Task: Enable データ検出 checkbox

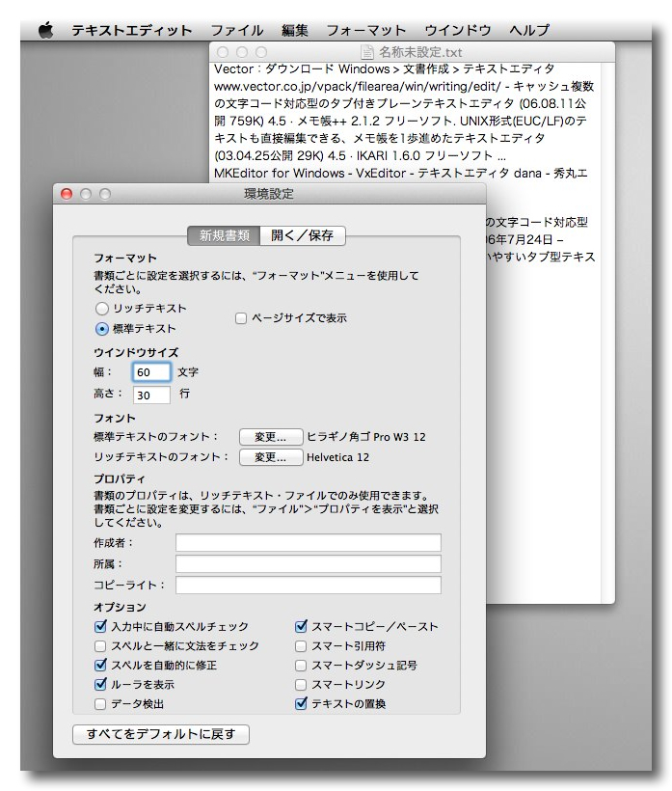Action: (x=100, y=704)
